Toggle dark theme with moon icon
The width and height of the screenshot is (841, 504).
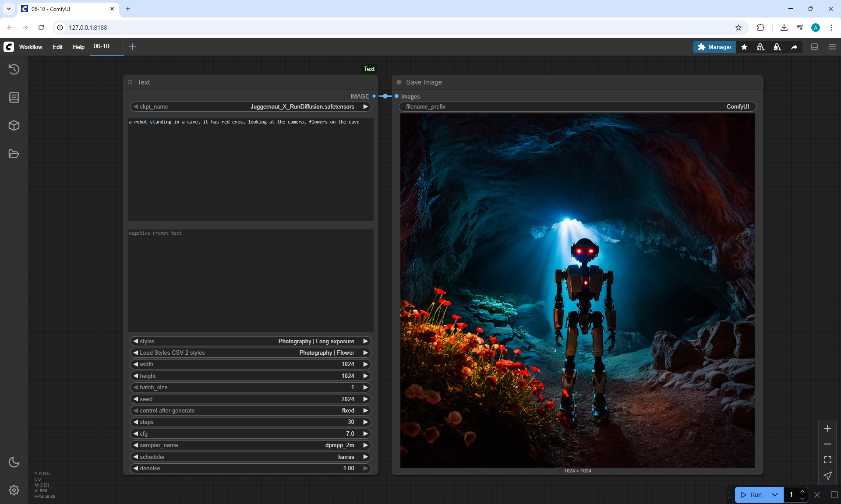[x=14, y=462]
